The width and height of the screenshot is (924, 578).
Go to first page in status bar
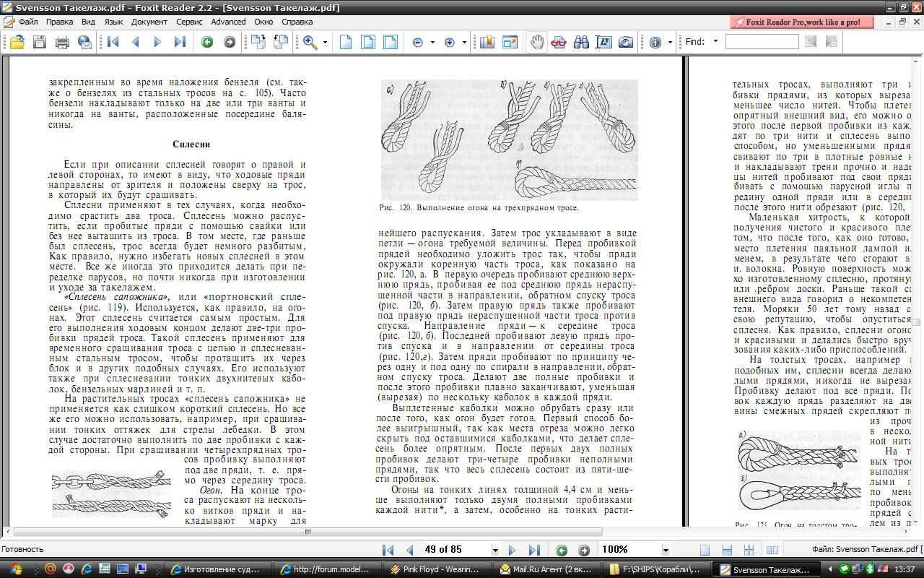click(x=388, y=551)
